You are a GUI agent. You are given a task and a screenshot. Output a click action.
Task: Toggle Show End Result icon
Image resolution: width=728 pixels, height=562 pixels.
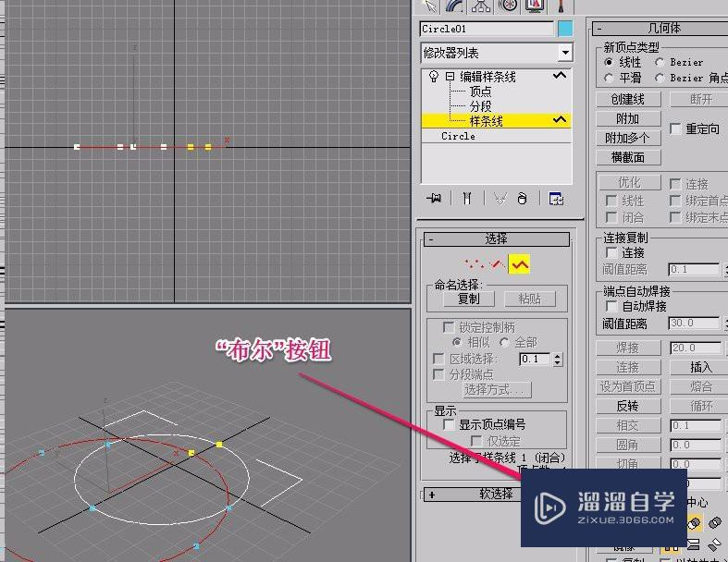click(x=467, y=199)
